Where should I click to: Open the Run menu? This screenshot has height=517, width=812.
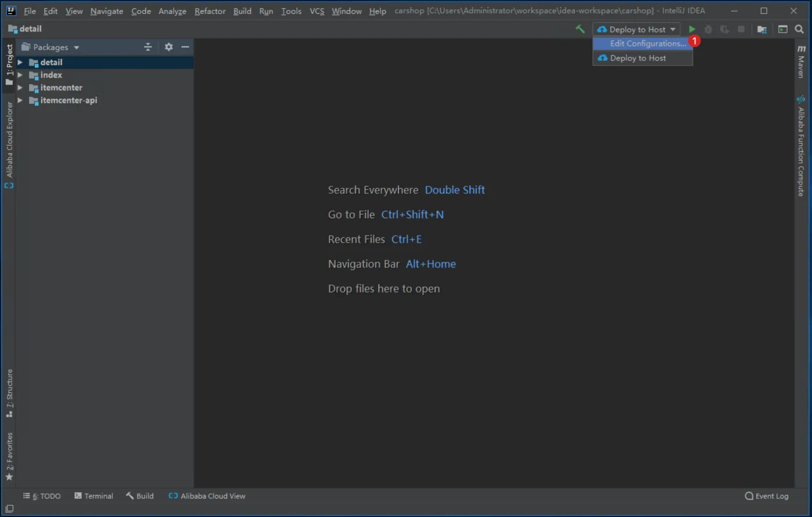(x=266, y=11)
